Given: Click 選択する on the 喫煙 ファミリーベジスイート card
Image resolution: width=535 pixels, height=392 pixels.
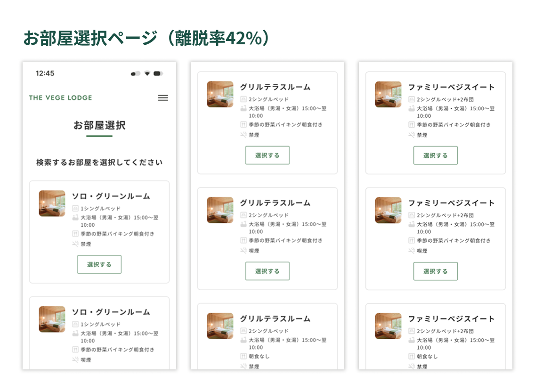Looking at the screenshot, I should [x=435, y=271].
